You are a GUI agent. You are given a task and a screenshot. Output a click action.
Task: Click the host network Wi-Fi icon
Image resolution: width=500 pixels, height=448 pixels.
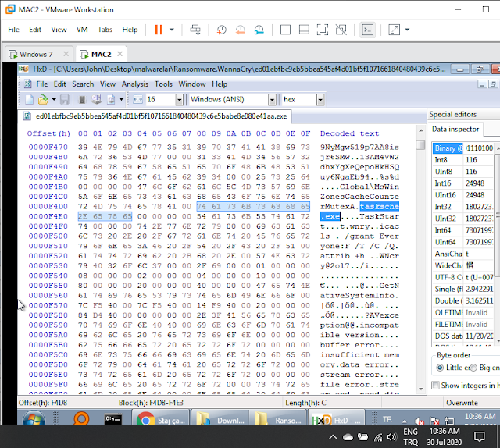click(378, 437)
